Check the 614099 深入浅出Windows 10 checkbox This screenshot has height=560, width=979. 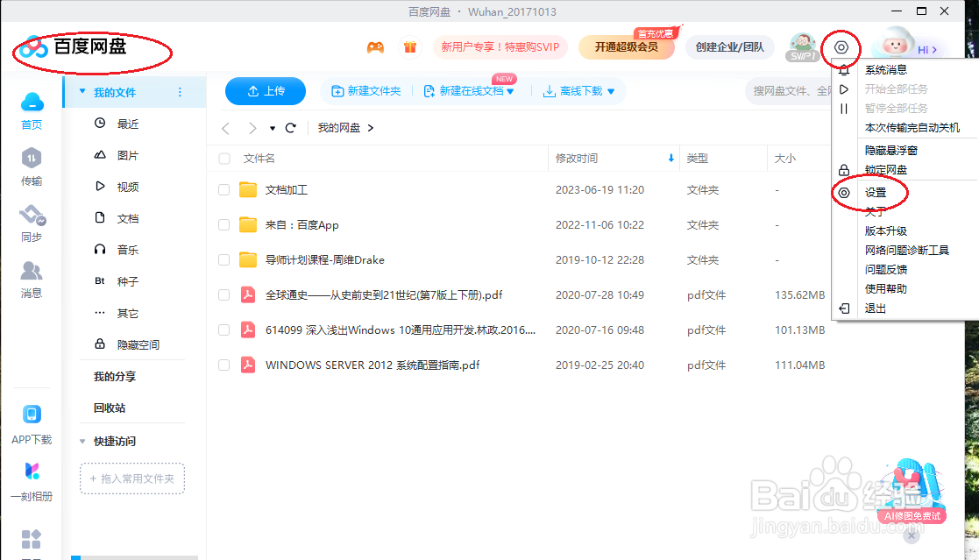pos(224,330)
